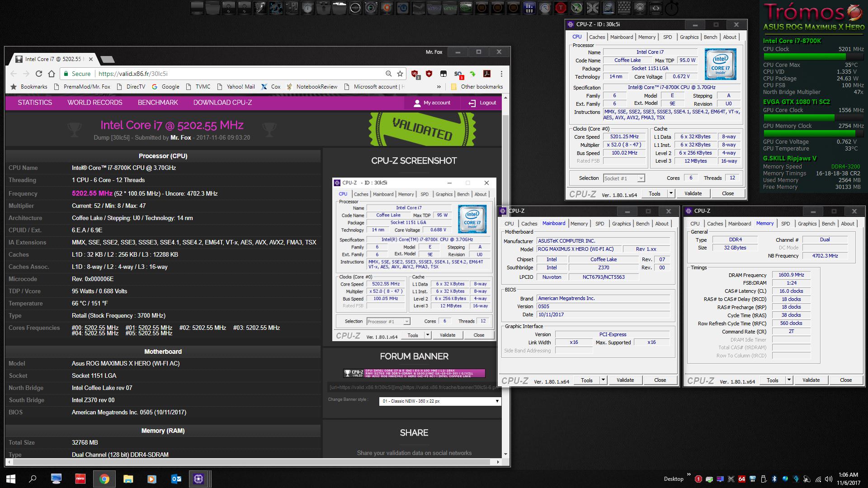Open Outlook from the taskbar
The width and height of the screenshot is (868, 488).
pos(176,479)
